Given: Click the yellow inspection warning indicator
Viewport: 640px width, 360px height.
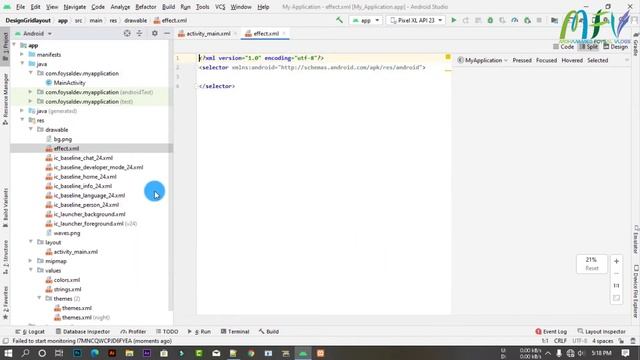Looking at the screenshot, I should (x=448, y=57).
